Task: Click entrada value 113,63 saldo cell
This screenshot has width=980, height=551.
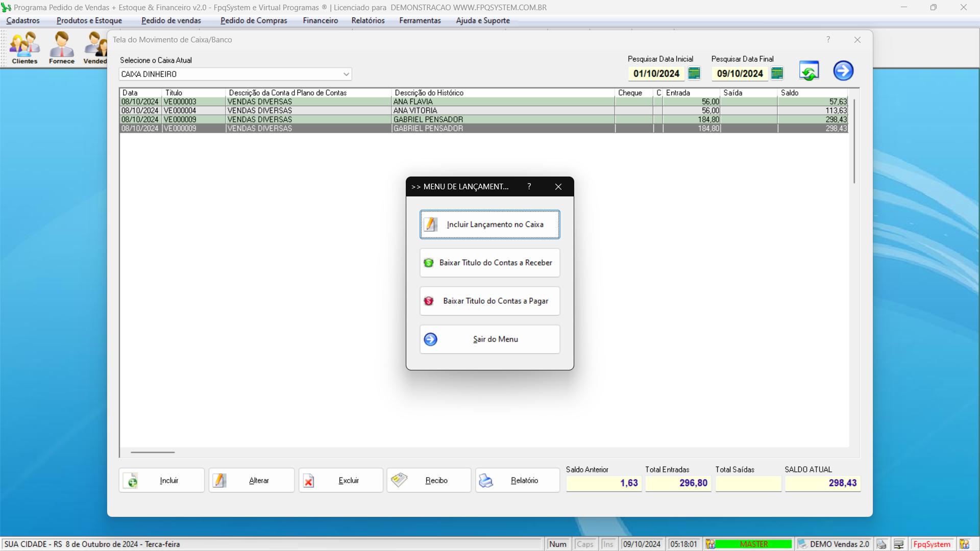Action: [813, 111]
